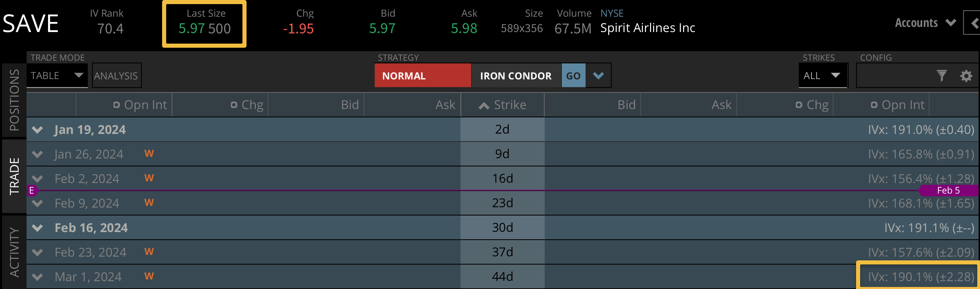Expand the Feb 16, 2024 expiration row

coord(37,228)
